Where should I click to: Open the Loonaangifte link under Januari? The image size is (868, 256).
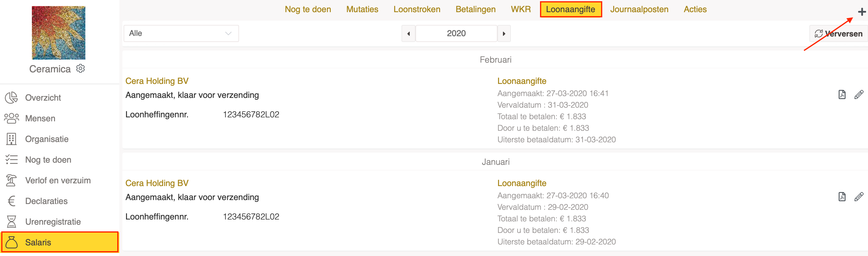521,183
